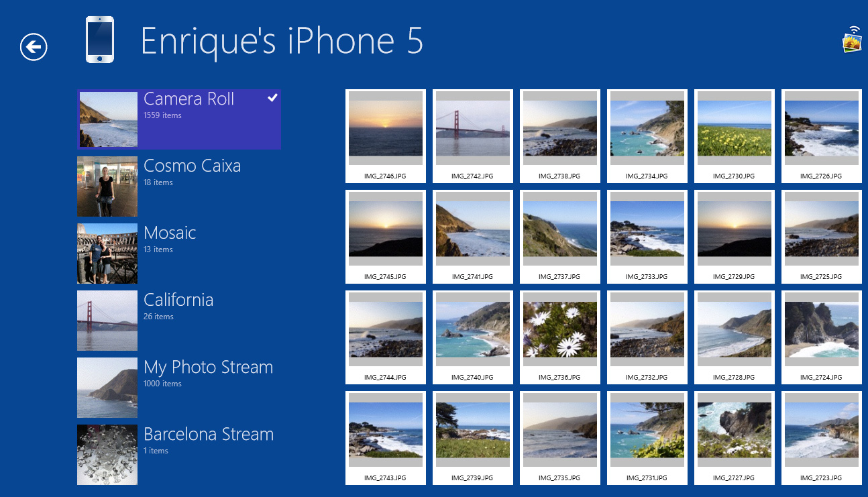Open the wireless photo transfer app icon
Image resolution: width=868 pixels, height=497 pixels.
tap(852, 40)
